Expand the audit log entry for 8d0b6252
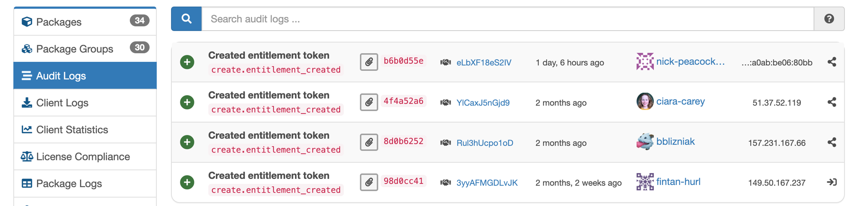Screen dimensions: 868x206 coord(187,142)
